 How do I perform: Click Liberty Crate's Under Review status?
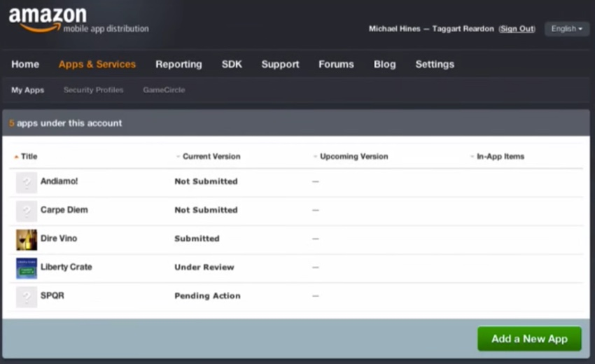point(204,267)
